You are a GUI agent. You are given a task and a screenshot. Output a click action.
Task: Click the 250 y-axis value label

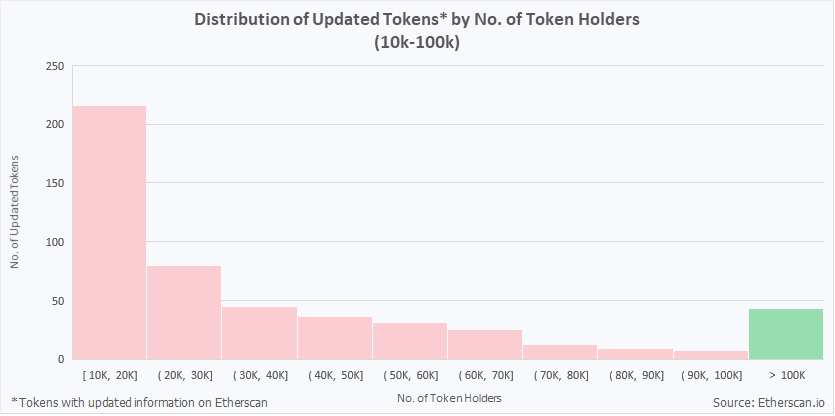(x=54, y=67)
